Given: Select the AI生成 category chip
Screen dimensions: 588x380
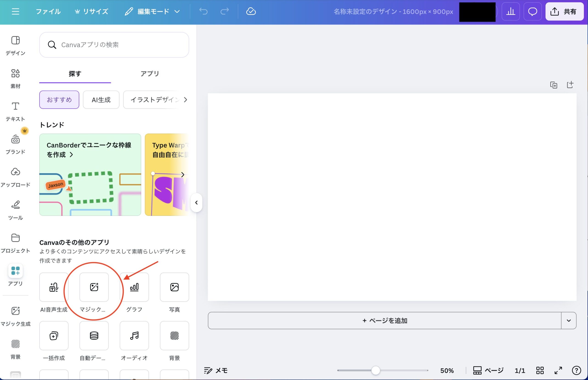Looking at the screenshot, I should pyautogui.click(x=101, y=100).
